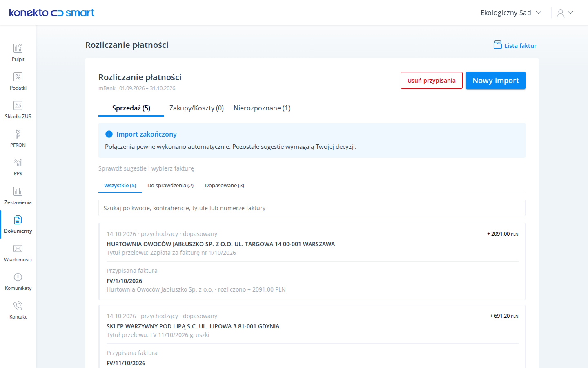Click the Usuń przypisania button
The image size is (588, 368).
pyautogui.click(x=432, y=81)
